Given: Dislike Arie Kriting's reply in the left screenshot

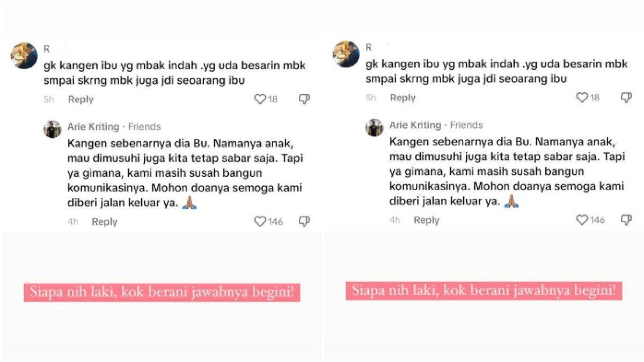Looking at the screenshot, I should pyautogui.click(x=304, y=221).
